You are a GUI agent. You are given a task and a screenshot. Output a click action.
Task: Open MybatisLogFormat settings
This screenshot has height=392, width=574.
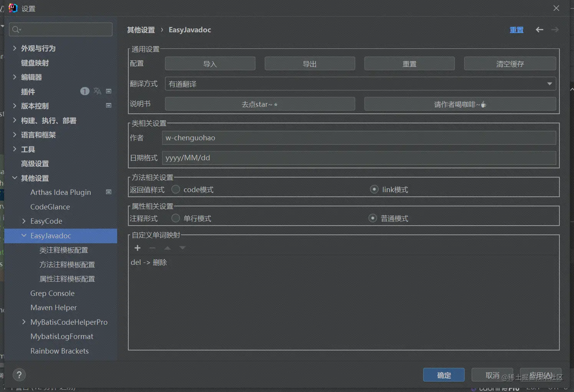(x=62, y=336)
